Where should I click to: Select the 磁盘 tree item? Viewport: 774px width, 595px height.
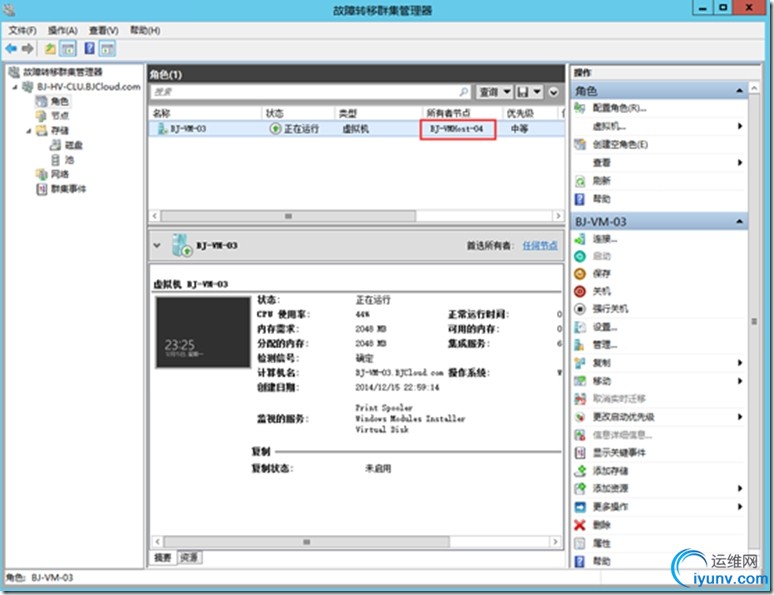(x=74, y=145)
